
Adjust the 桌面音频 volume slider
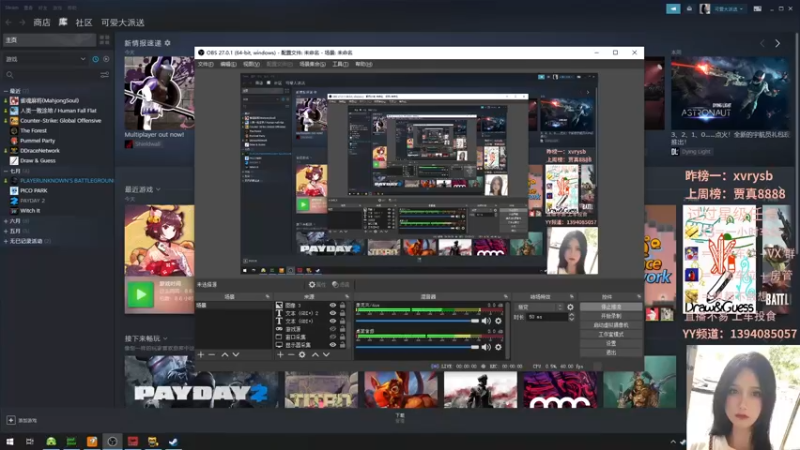coord(418,347)
